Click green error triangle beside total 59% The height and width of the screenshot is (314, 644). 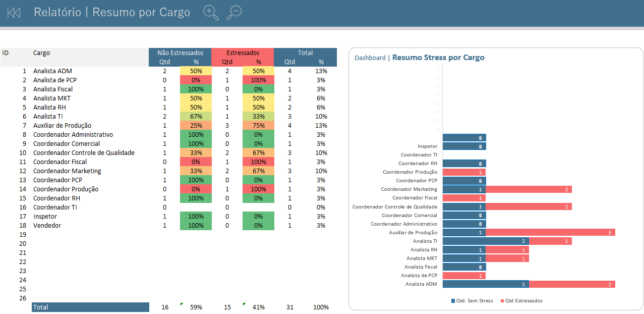point(182,304)
